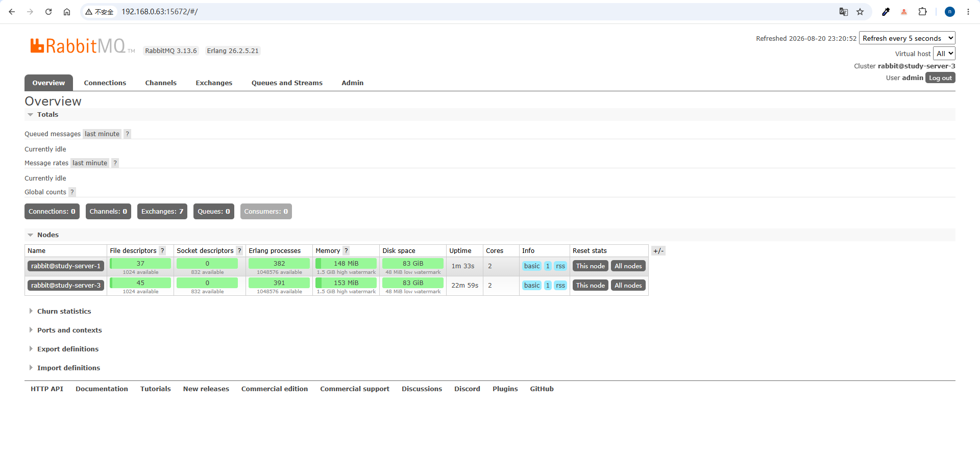Click the not-secure warning icon in address bar
The image size is (980, 460).
[x=99, y=12]
